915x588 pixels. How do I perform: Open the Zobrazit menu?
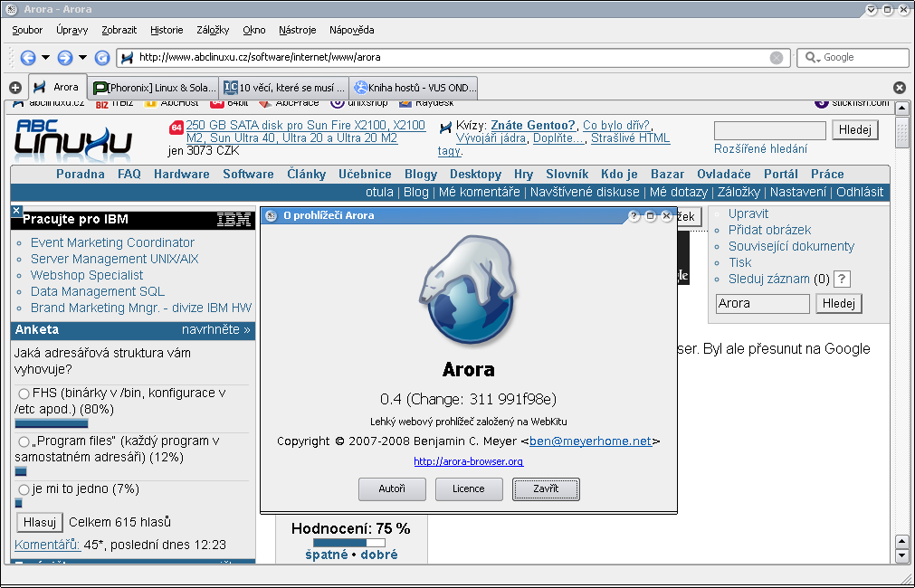(119, 30)
